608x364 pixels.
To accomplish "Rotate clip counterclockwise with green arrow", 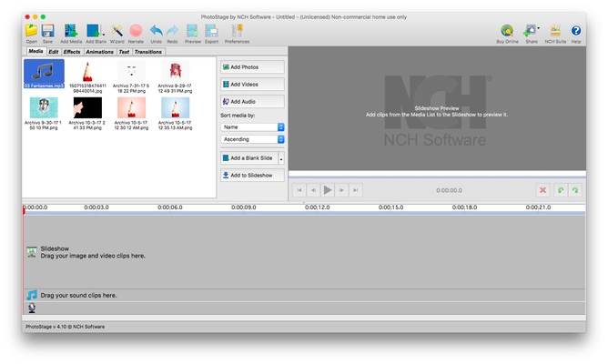I will coord(561,190).
